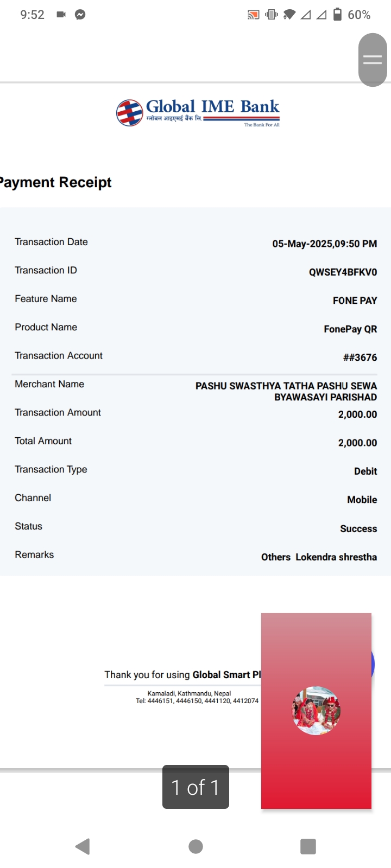The width and height of the screenshot is (391, 868).
Task: Select the Transaction ID value QWSEY4BFKV0
Action: point(343,272)
